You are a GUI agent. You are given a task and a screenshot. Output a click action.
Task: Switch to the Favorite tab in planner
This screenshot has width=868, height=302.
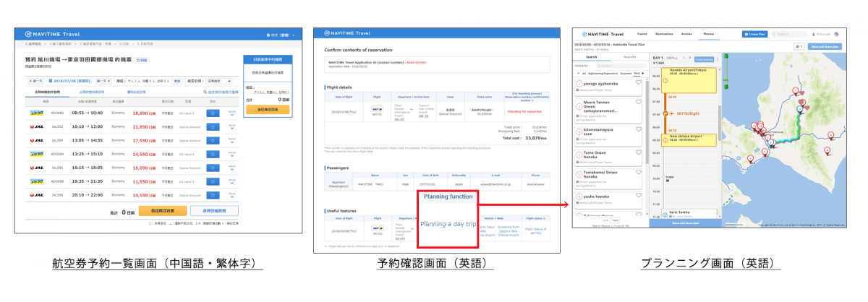pos(630,56)
